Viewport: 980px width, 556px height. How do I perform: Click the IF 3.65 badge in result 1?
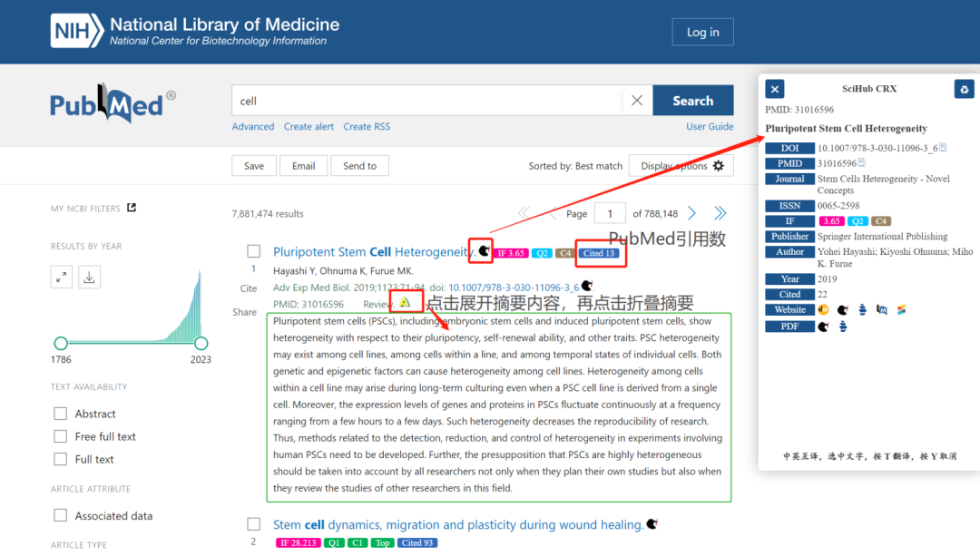tap(511, 253)
